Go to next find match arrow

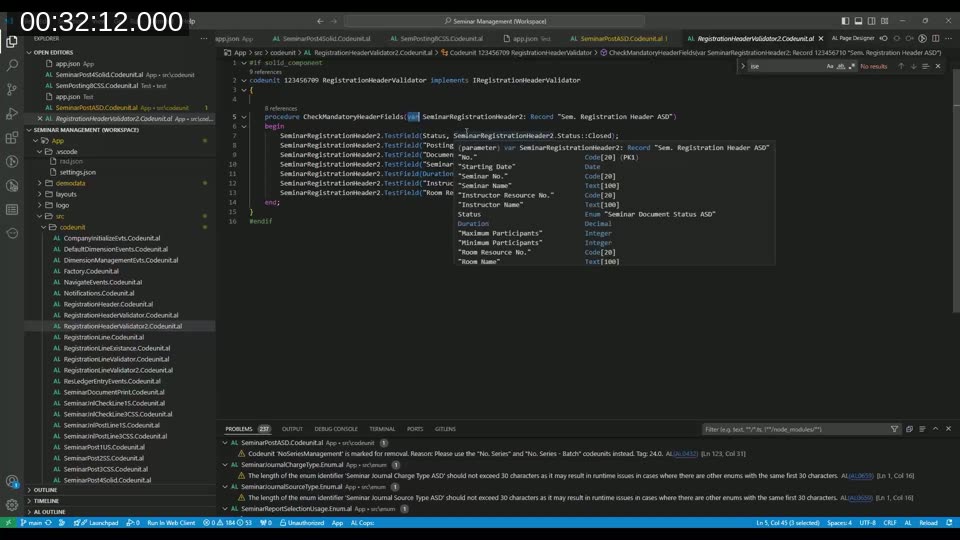pos(913,66)
